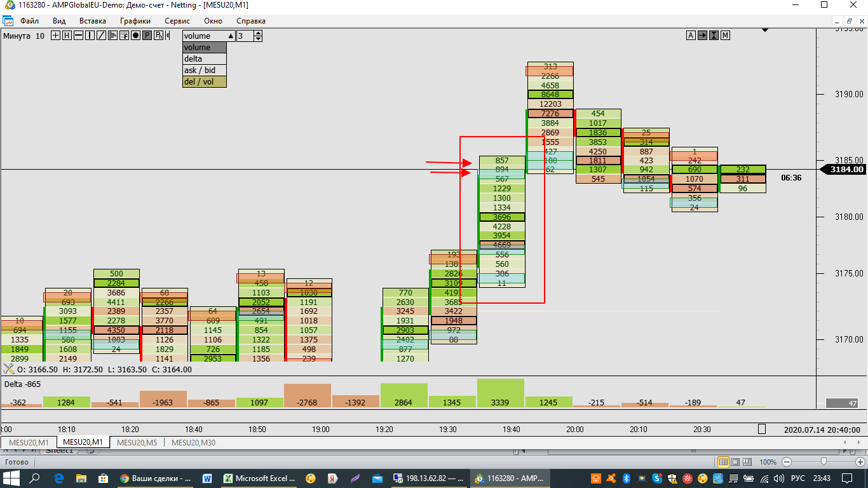The image size is (868, 488).
Task: Open the Справка menu
Action: click(x=251, y=21)
